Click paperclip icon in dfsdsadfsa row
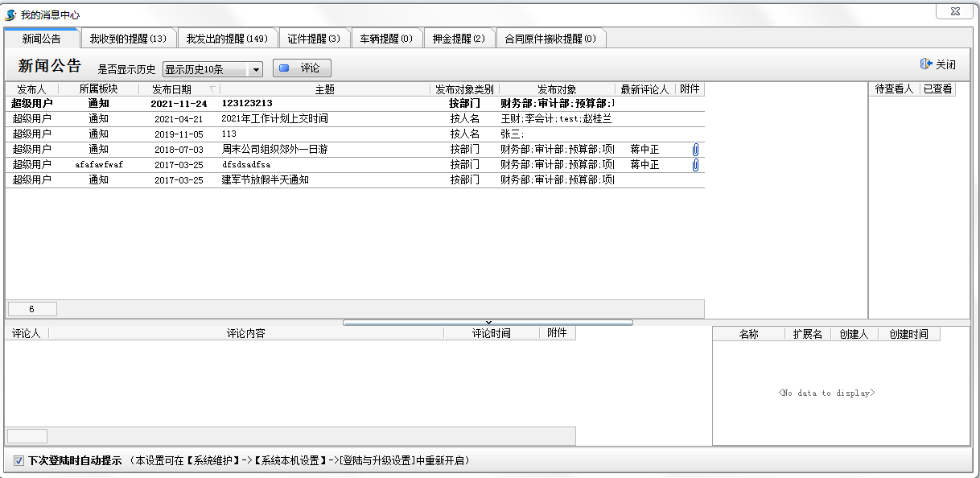 pos(695,165)
